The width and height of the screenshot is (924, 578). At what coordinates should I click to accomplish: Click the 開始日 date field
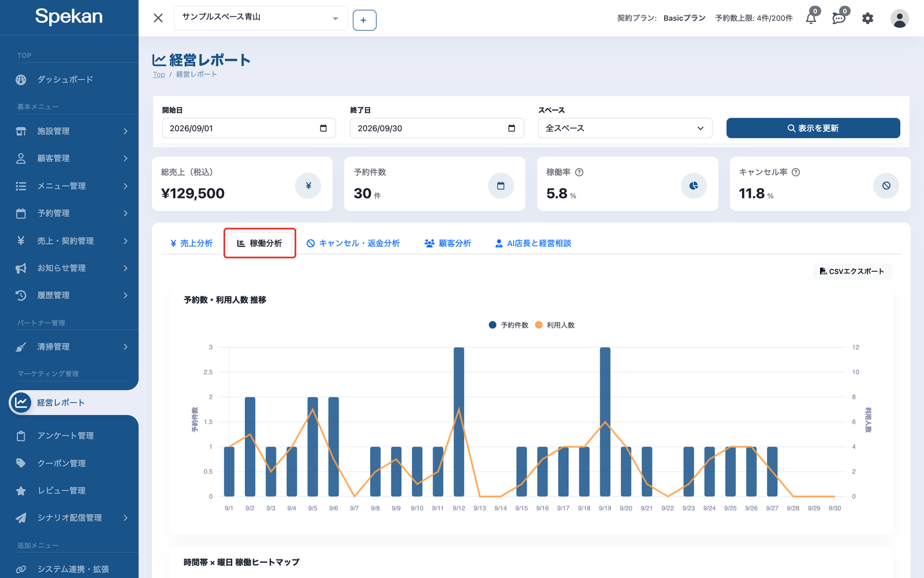pos(248,128)
